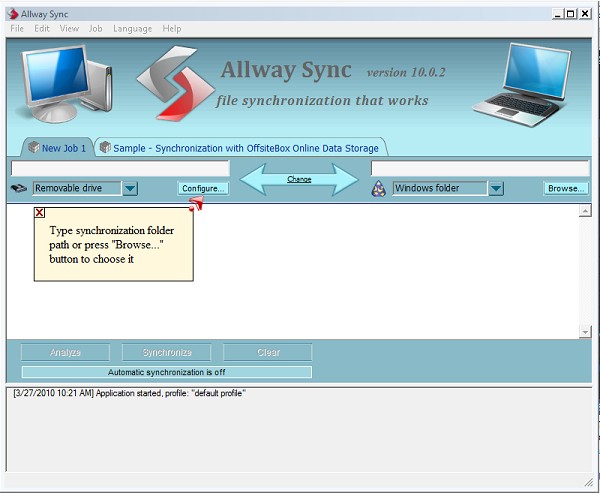Image resolution: width=600 pixels, height=493 pixels.
Task: Focus the right folder path input field
Action: [480, 168]
